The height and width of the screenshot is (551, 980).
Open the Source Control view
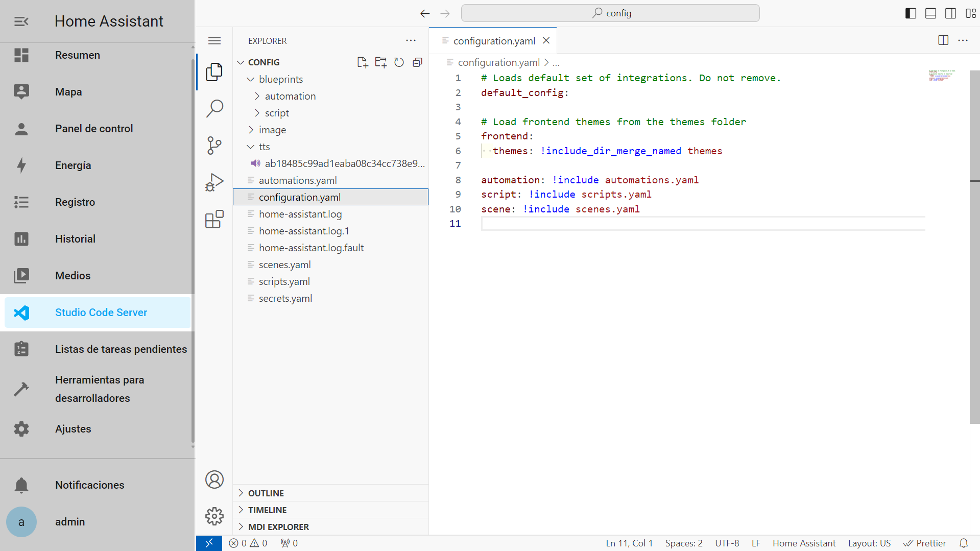tap(214, 145)
